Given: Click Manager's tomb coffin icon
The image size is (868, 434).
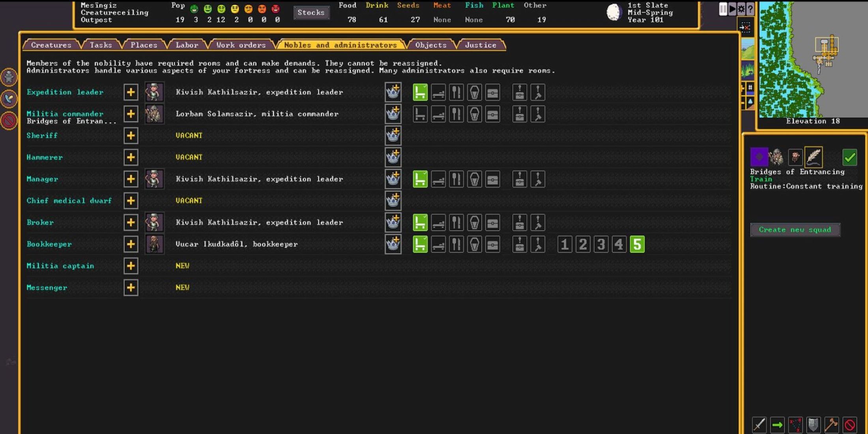Looking at the screenshot, I should click(474, 179).
